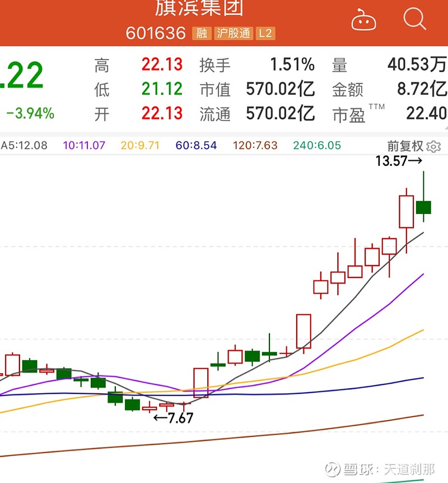Tap 市盈 TTM label
This screenshot has height=483, width=448.
click(x=358, y=113)
